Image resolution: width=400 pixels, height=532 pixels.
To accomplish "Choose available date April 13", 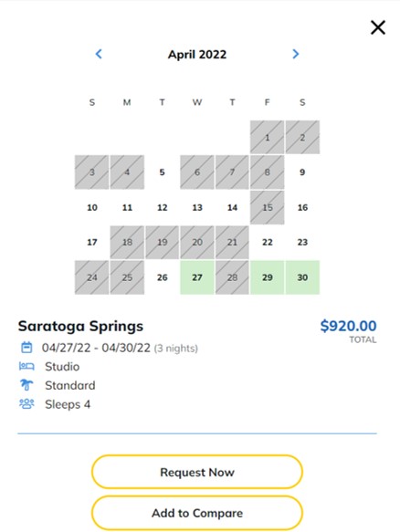I will [197, 207].
